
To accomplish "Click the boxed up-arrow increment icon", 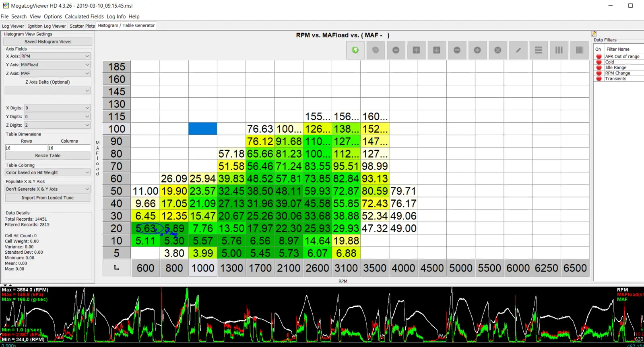I will tap(416, 50).
